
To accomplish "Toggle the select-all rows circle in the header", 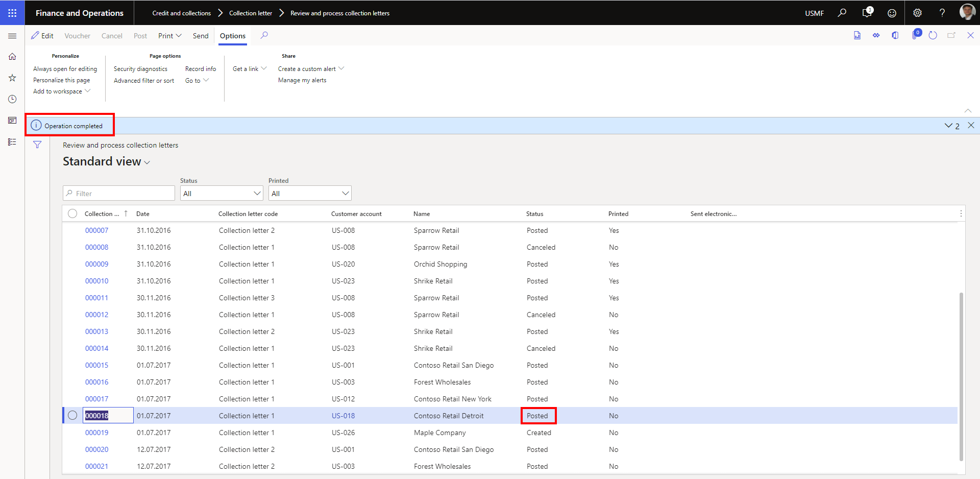I will point(72,213).
